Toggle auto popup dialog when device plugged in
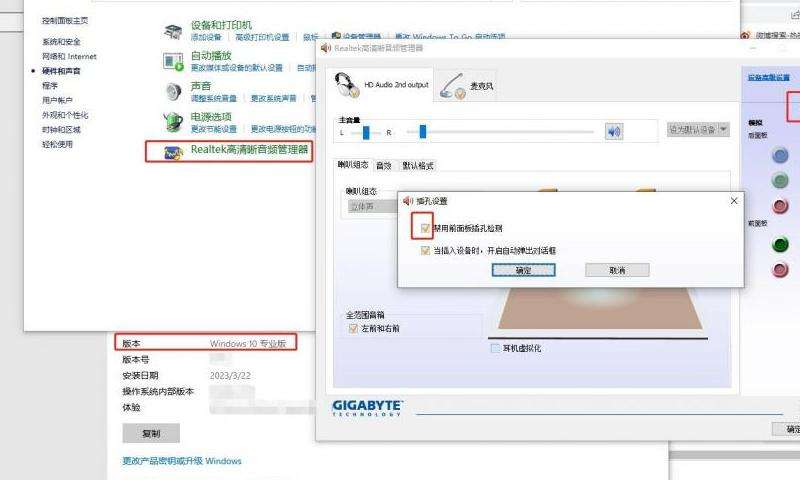Image resolution: width=800 pixels, height=480 pixels. coord(425,250)
